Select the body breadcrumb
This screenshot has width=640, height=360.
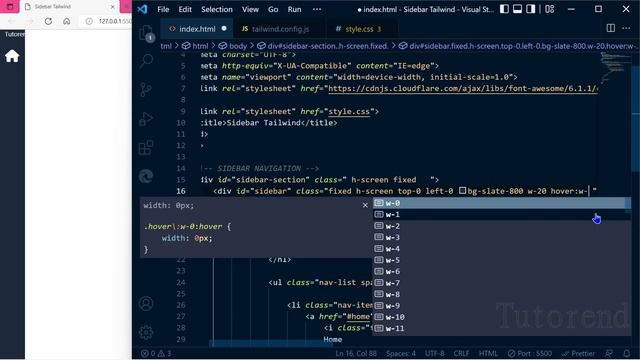tap(233, 46)
